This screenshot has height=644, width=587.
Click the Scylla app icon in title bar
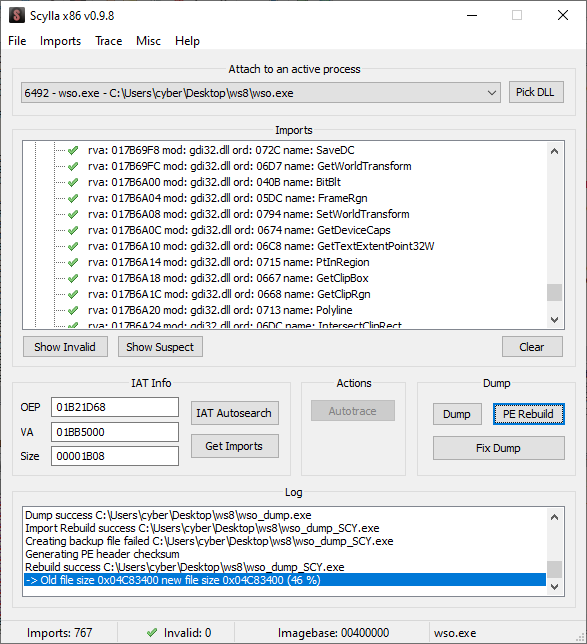(17, 16)
